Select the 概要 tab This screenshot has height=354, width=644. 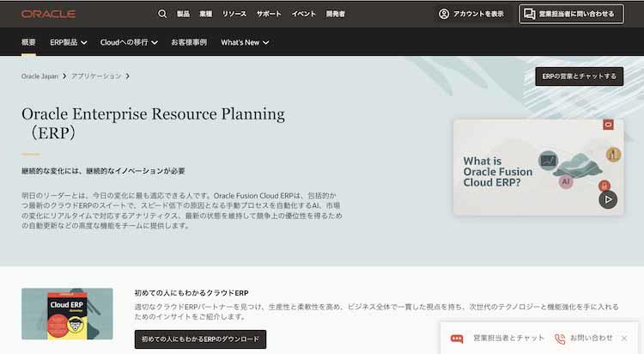click(x=28, y=42)
